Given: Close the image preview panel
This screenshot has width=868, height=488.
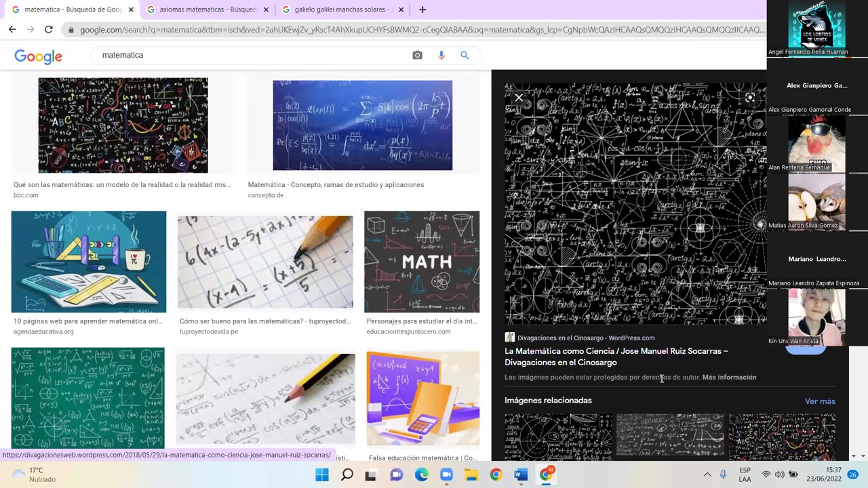Looking at the screenshot, I should coord(519,98).
